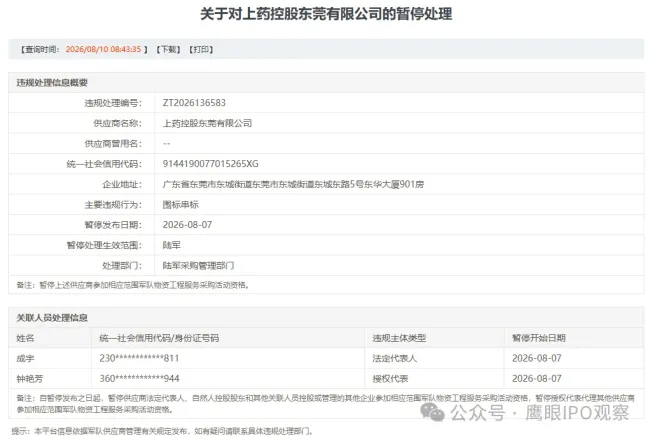Select supplier name value 上药控股东莞有限公司

207,123
